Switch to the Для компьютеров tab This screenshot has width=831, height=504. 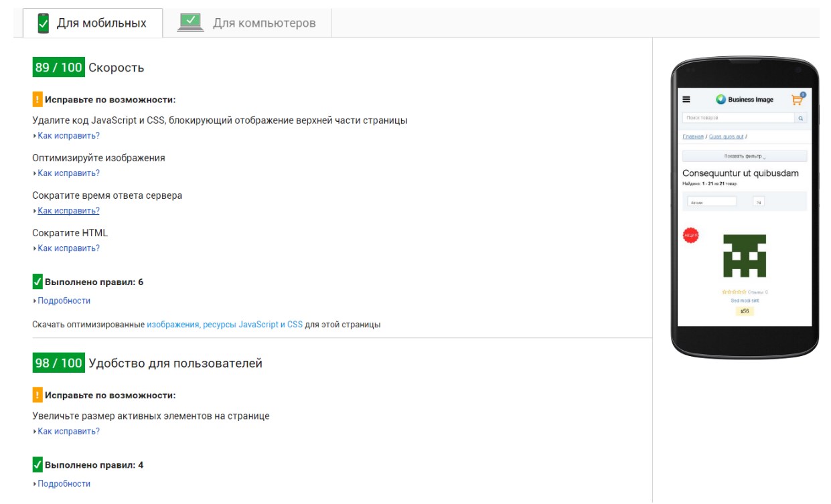[x=247, y=23]
